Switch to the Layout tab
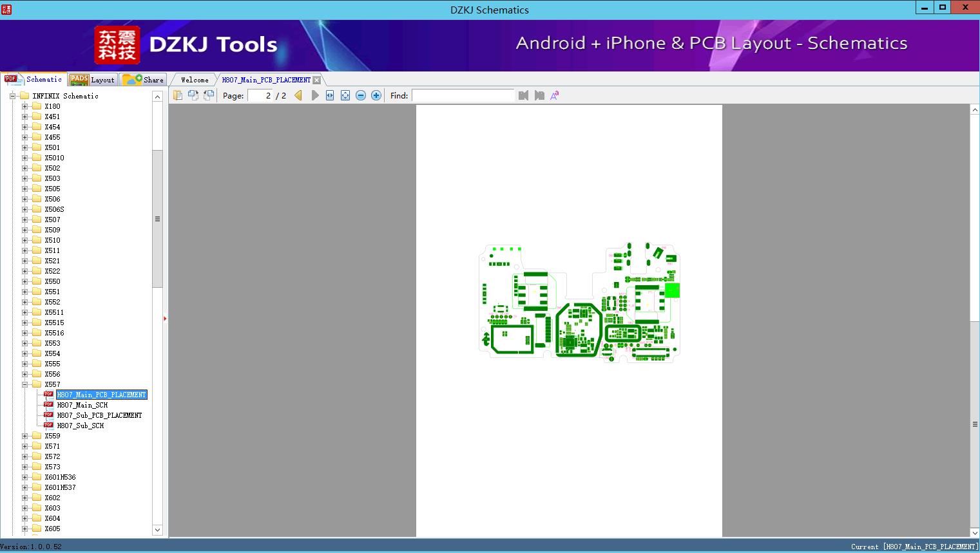Image resolution: width=980 pixels, height=553 pixels. tap(92, 80)
